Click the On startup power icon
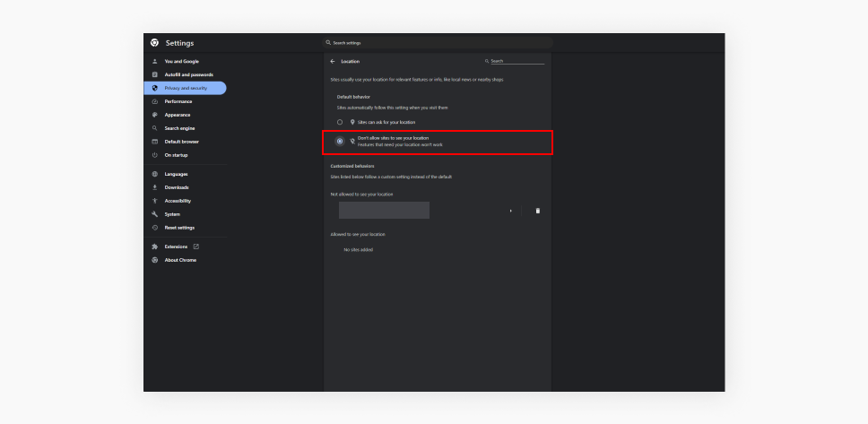The width and height of the screenshot is (868, 424). (155, 155)
